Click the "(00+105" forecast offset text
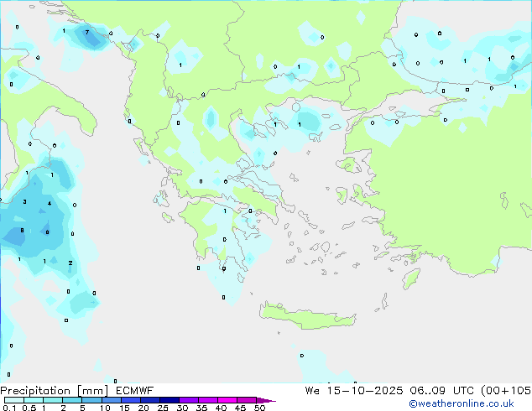This screenshot has height=411, width=532. (506, 391)
